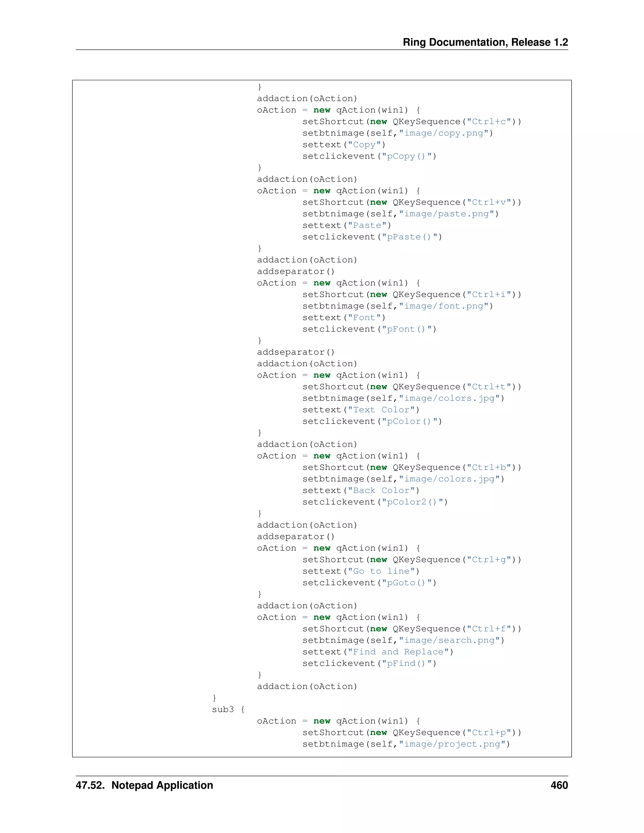The height and width of the screenshot is (833, 644).
Task: Click the "Ctrl+t" shortcut string
Action: click(489, 387)
